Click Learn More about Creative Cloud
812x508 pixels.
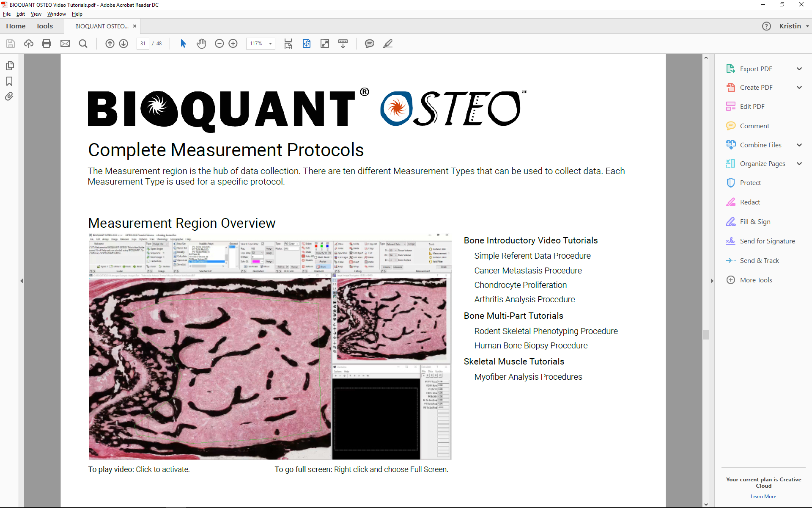[763, 497]
